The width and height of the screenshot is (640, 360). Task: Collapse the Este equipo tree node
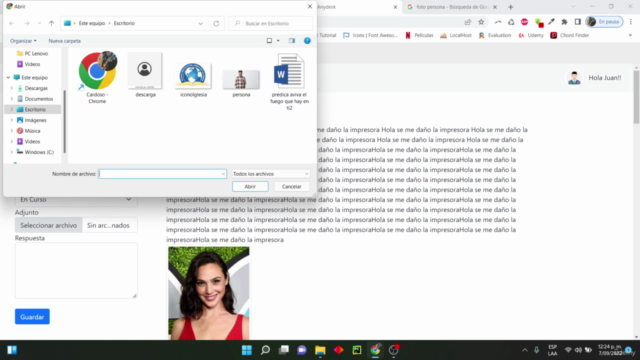[8, 78]
